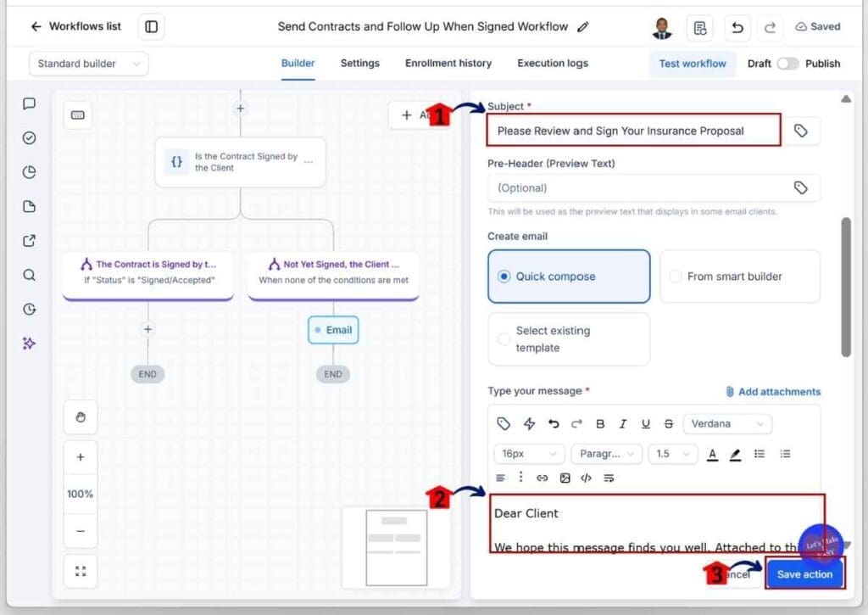Pick text color
Image resolution: width=868 pixels, height=615 pixels.
(x=712, y=455)
